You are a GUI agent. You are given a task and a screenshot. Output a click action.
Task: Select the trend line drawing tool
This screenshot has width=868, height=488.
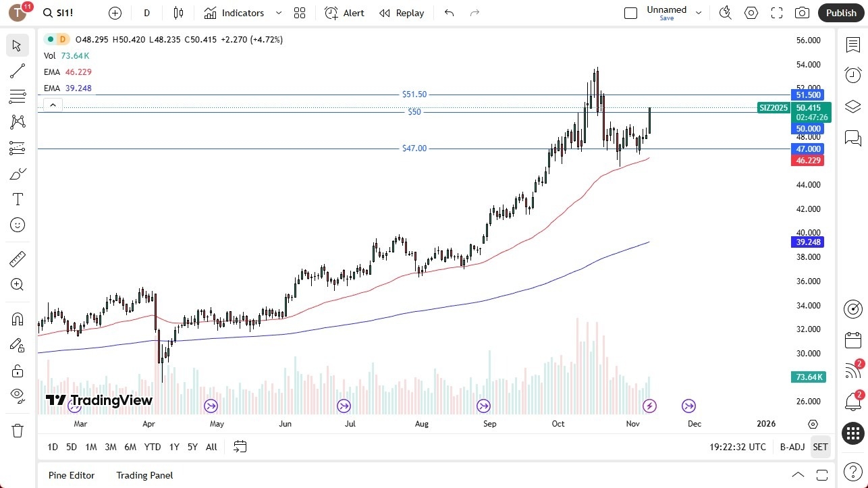17,71
